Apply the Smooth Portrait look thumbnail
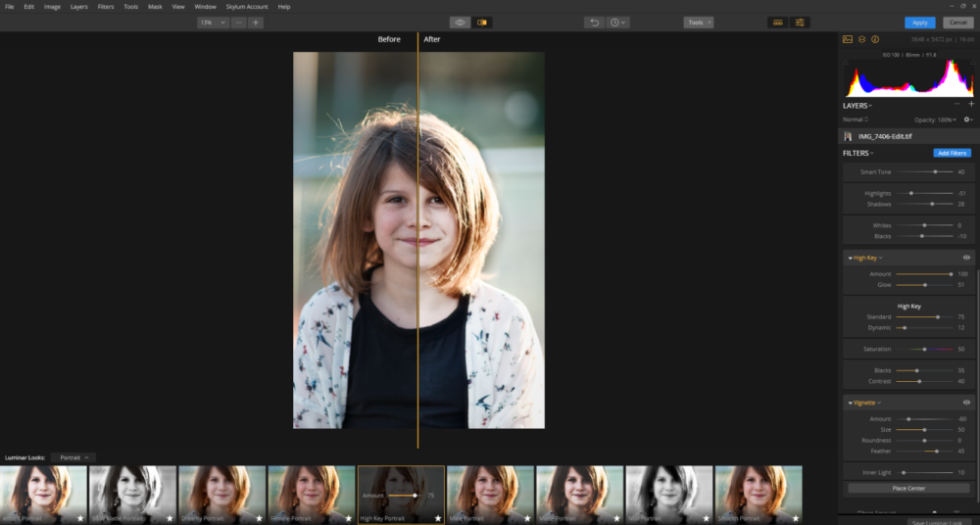Viewport: 980px width, 525px height. point(759,495)
